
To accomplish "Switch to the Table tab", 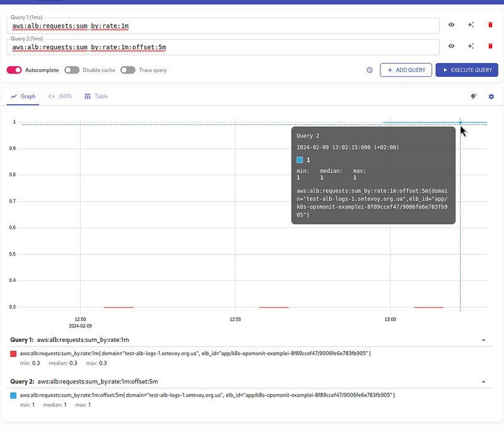I will pyautogui.click(x=96, y=96).
